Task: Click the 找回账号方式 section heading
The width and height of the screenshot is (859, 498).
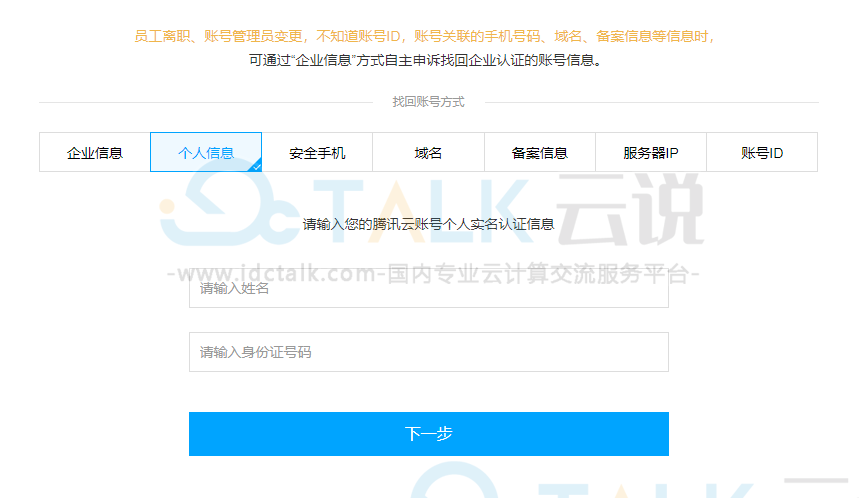Action: [x=428, y=102]
